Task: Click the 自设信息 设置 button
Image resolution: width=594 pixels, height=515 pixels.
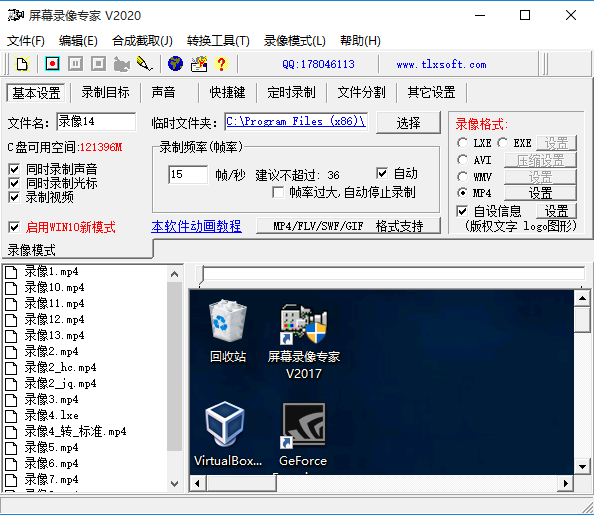Action: tap(556, 211)
